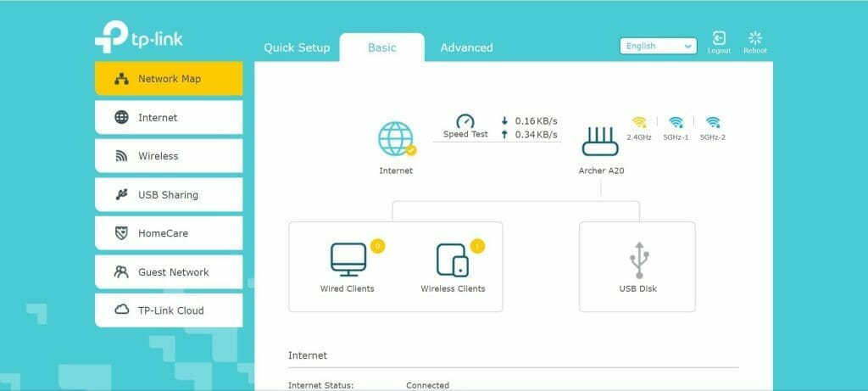Open Guest Network menu item

click(x=169, y=272)
